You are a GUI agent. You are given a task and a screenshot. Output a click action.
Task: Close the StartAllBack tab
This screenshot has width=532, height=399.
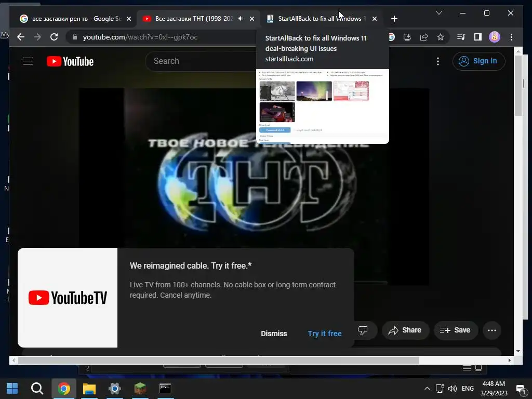374,19
